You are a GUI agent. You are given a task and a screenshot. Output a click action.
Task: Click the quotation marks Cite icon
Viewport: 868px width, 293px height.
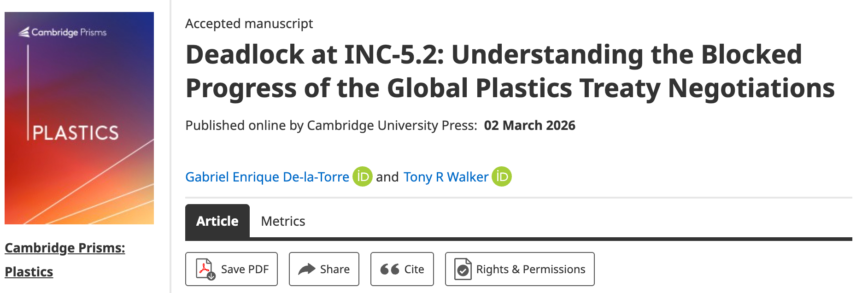[x=389, y=269]
